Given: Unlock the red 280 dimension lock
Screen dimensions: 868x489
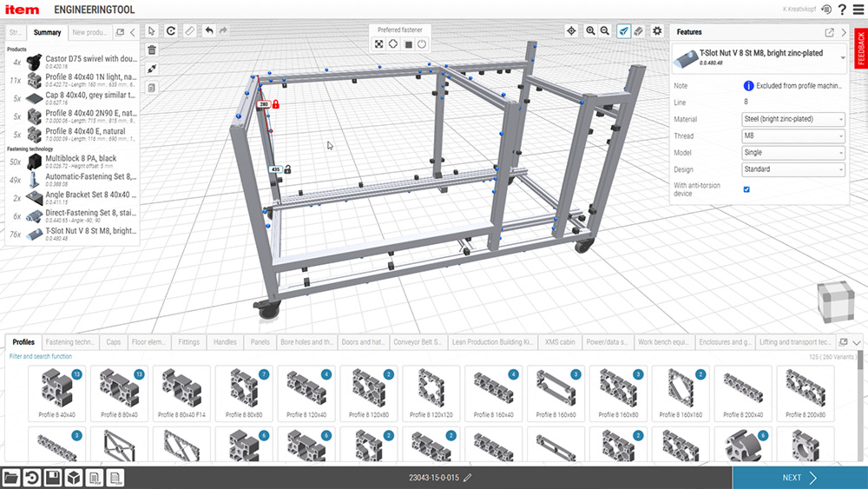Looking at the screenshot, I should pyautogui.click(x=276, y=104).
